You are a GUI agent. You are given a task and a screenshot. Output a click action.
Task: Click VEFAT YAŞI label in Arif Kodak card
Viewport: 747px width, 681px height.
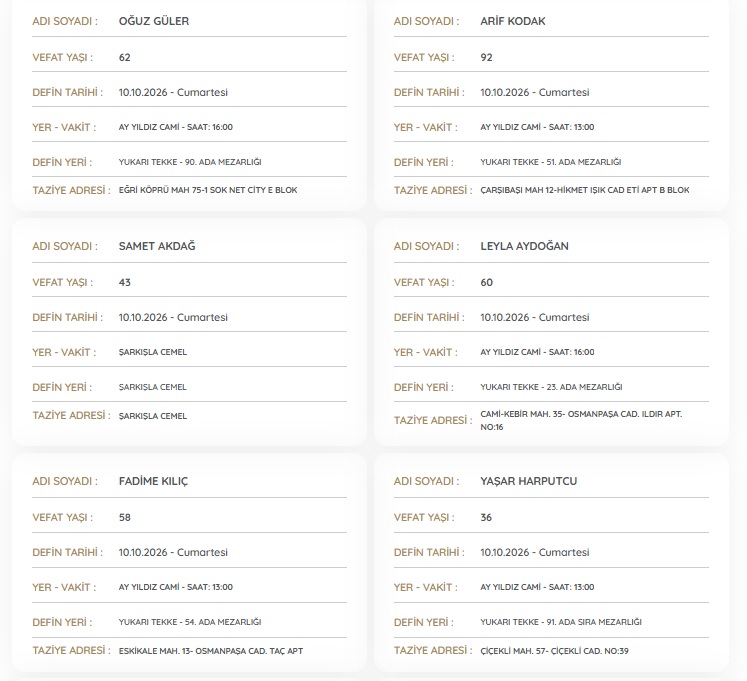click(424, 58)
